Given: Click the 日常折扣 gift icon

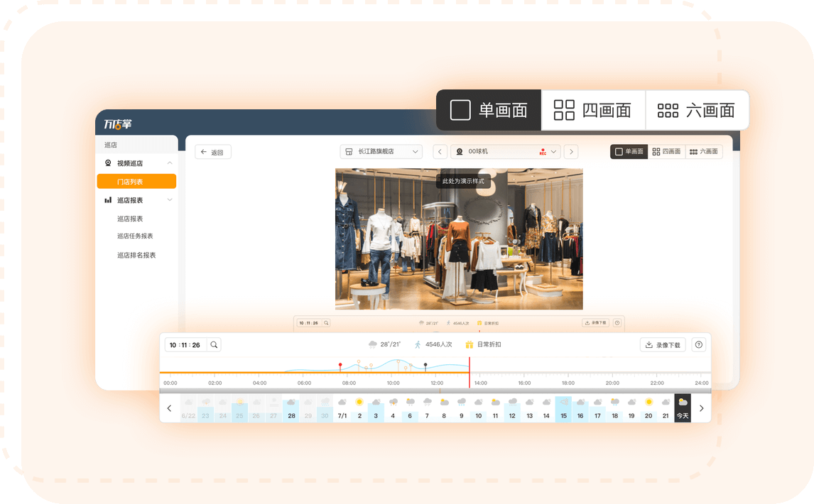Looking at the screenshot, I should [470, 344].
